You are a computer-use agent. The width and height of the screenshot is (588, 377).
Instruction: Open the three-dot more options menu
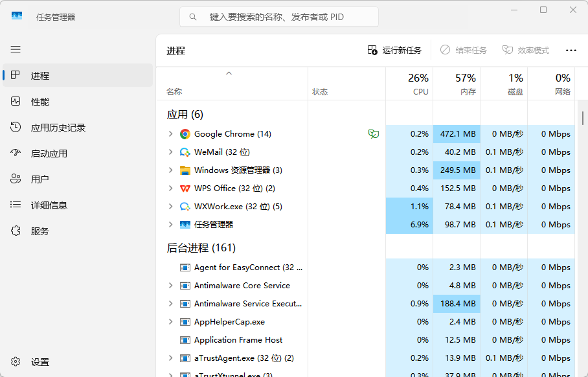point(571,51)
